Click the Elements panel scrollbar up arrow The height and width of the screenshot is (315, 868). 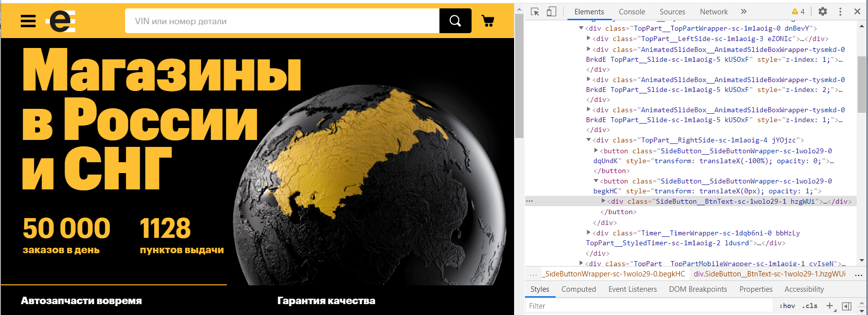coord(862,25)
